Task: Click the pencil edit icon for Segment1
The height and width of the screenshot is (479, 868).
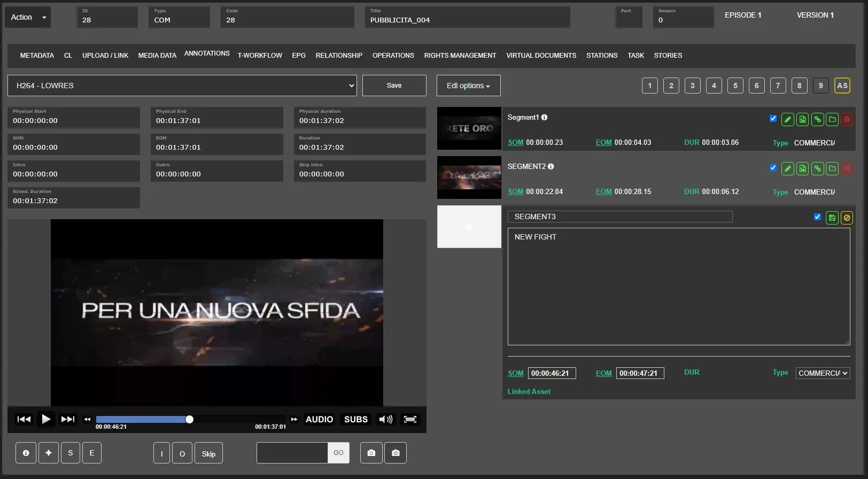Action: coord(787,120)
